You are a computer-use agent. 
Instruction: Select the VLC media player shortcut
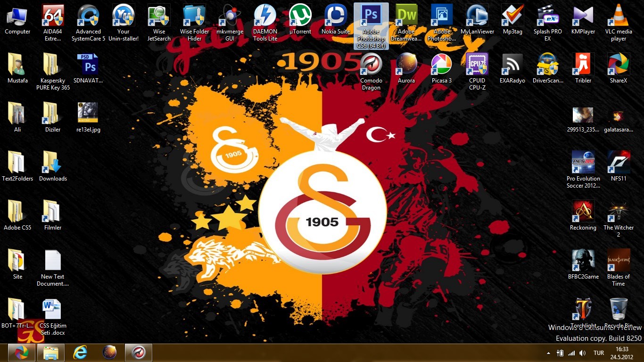tap(619, 23)
